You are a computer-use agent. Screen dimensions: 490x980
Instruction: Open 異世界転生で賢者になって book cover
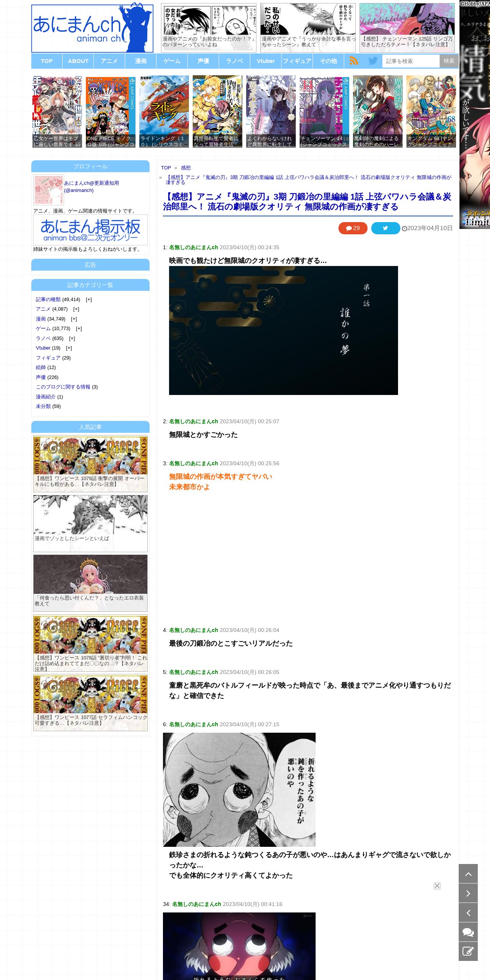218,111
